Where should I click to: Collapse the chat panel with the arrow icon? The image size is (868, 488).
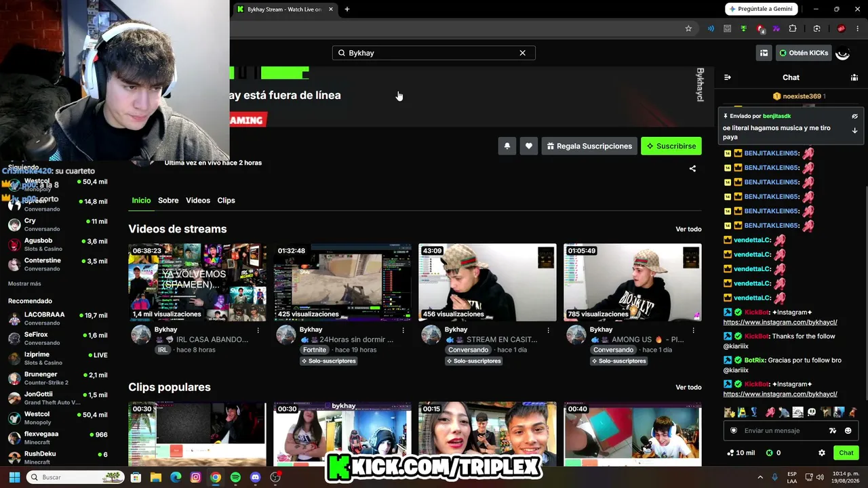(727, 77)
